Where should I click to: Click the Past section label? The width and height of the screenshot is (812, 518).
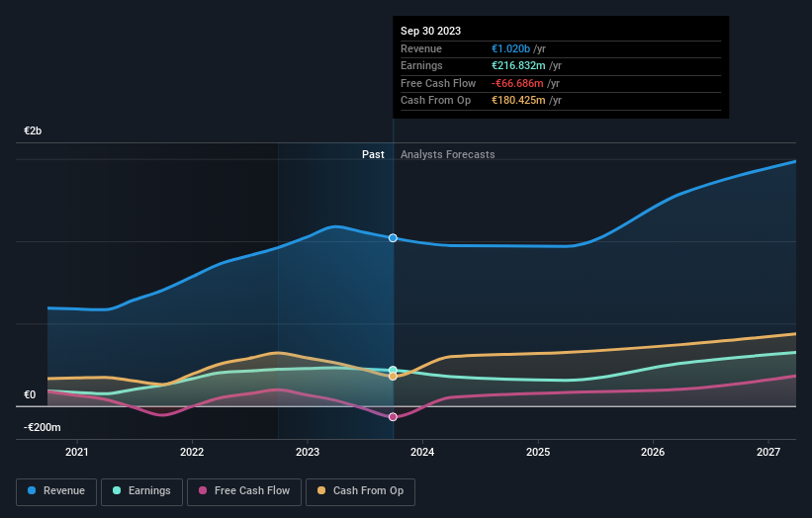(373, 154)
